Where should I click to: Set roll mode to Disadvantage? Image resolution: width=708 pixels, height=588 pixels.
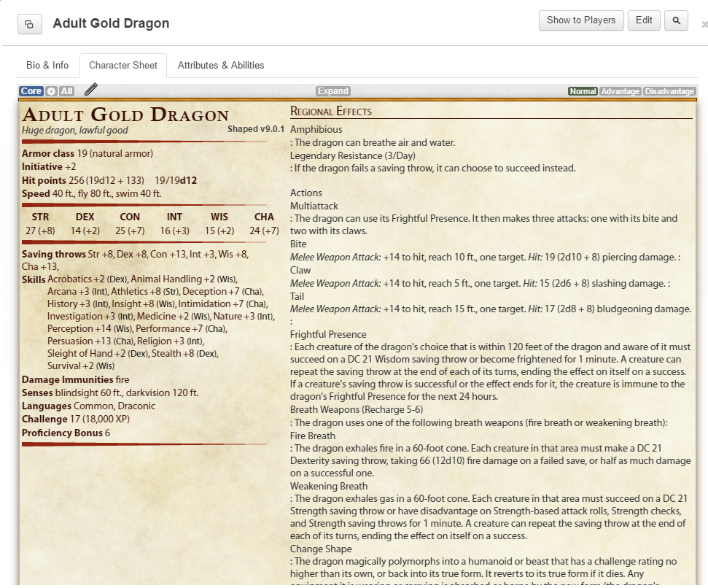[669, 91]
